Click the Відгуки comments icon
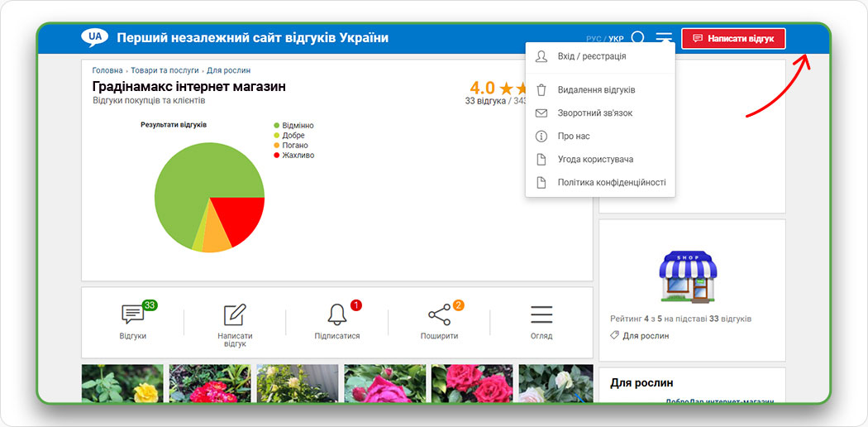The image size is (868, 427). (x=132, y=315)
